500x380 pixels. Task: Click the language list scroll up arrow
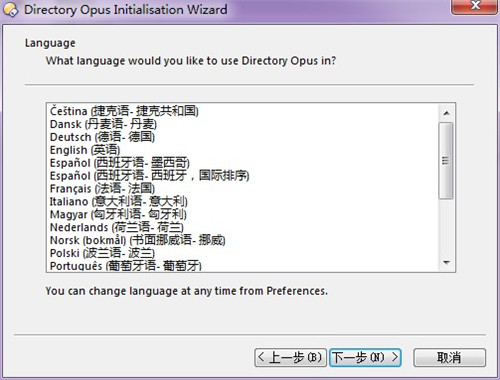pos(446,113)
